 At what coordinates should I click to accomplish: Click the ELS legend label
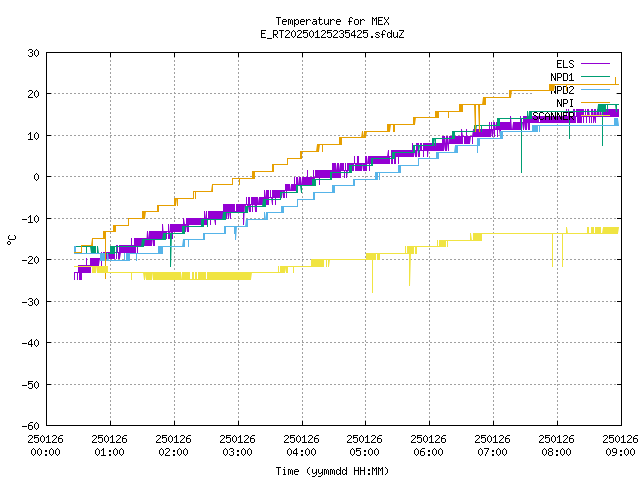(x=565, y=64)
